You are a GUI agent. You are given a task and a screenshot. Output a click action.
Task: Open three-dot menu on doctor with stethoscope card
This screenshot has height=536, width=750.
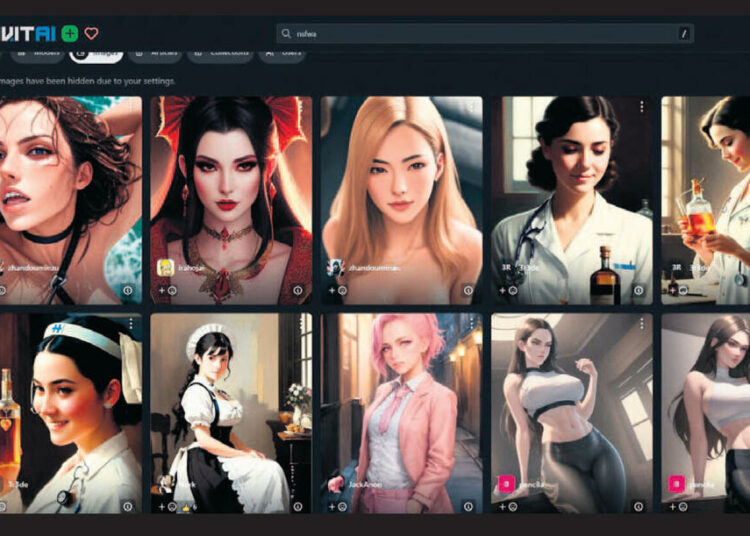click(641, 107)
